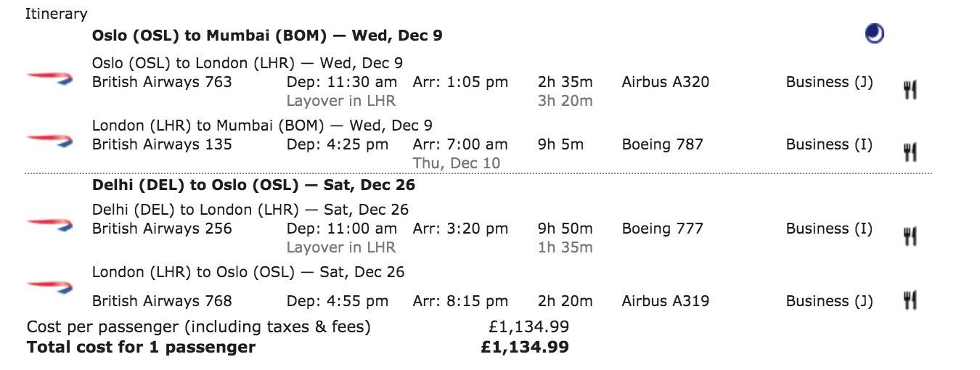Click the Boeing 787 aircraft text
This screenshot has height=370, width=980.
pos(663,144)
